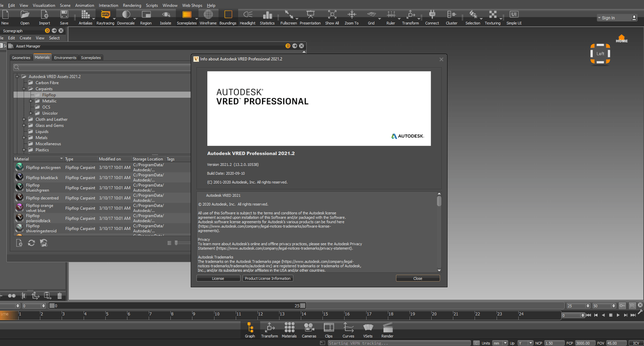This screenshot has width=644, height=346.
Task: Open the Units mm dropdown
Action: pos(500,343)
